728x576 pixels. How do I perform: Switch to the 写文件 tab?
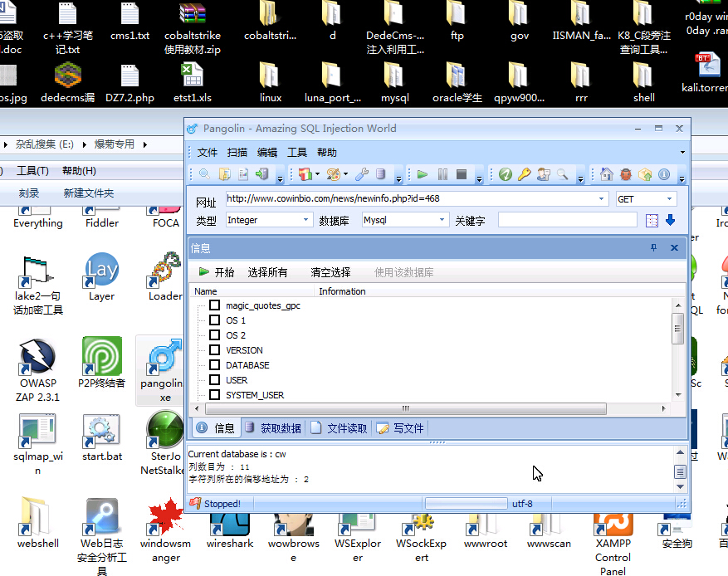(401, 428)
